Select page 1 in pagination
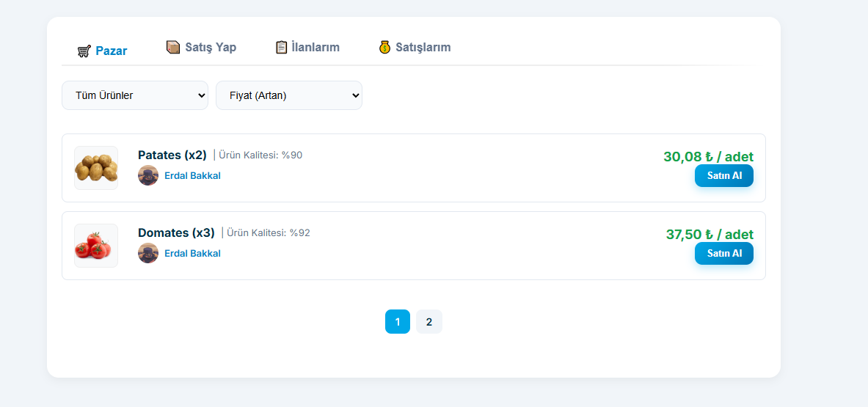 click(398, 321)
